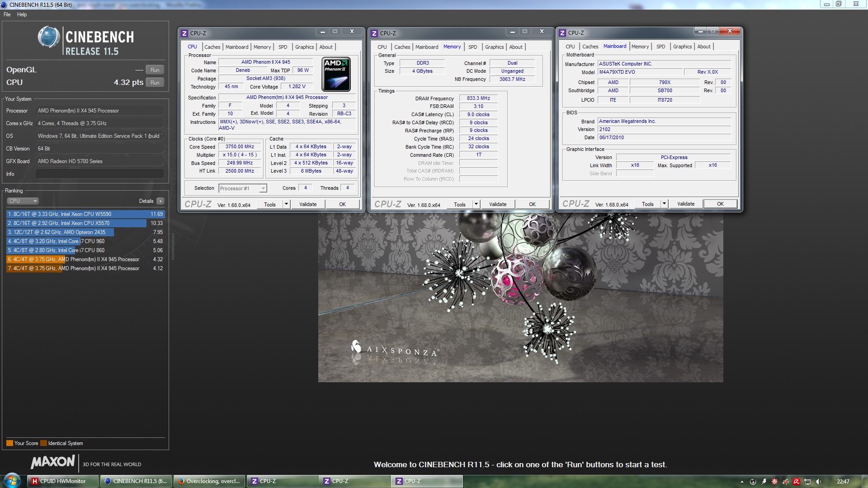Click the Core Speed value 3750.00 MHz
The image size is (868, 488).
coord(240,147)
